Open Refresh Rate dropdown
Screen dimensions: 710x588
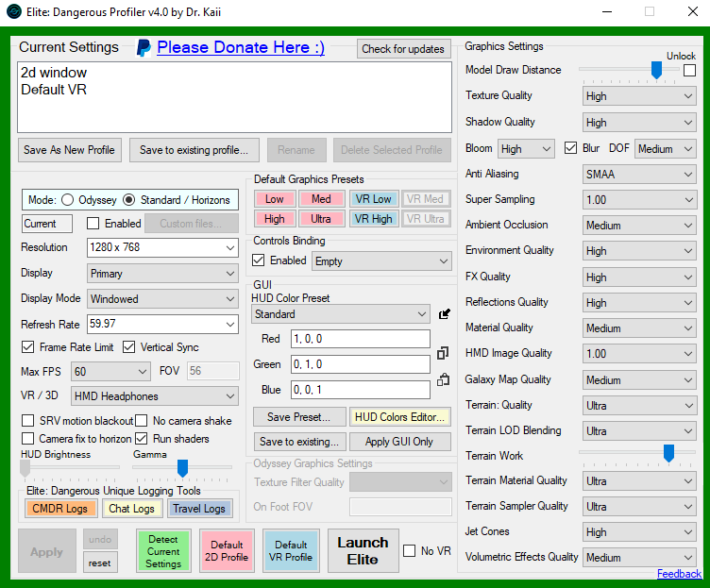tap(162, 324)
